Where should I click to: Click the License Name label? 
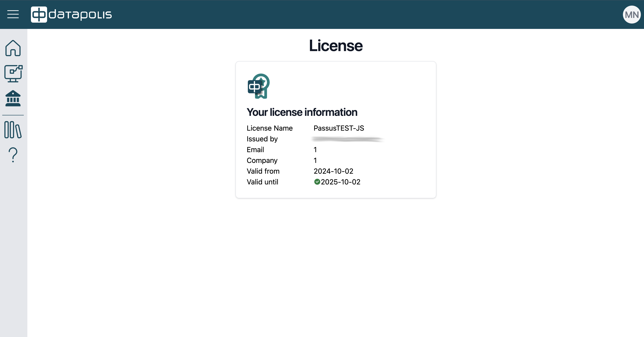tap(270, 128)
